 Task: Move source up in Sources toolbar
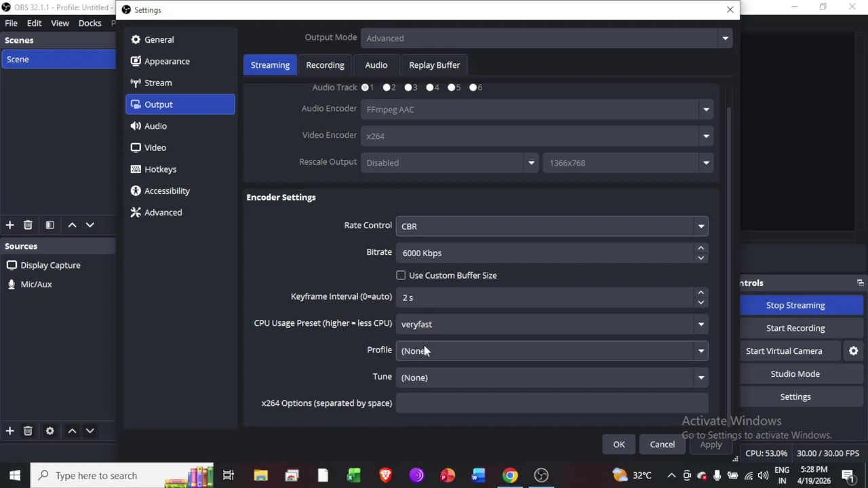(72, 431)
